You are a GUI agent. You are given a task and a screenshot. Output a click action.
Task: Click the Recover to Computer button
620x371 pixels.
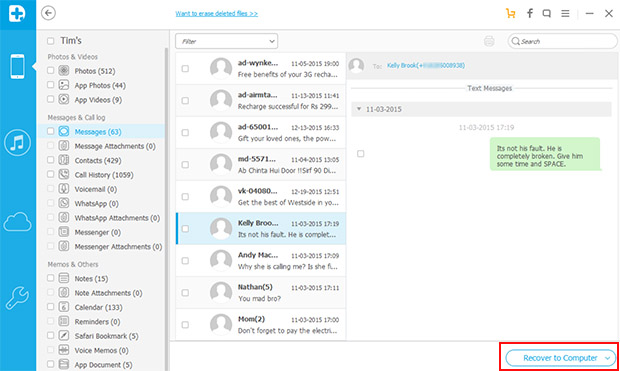tap(560, 358)
